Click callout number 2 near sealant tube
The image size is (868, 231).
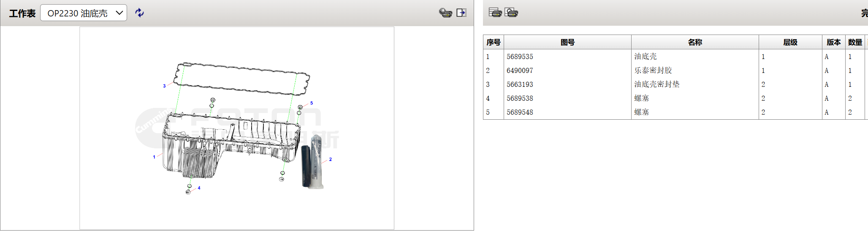(330, 159)
